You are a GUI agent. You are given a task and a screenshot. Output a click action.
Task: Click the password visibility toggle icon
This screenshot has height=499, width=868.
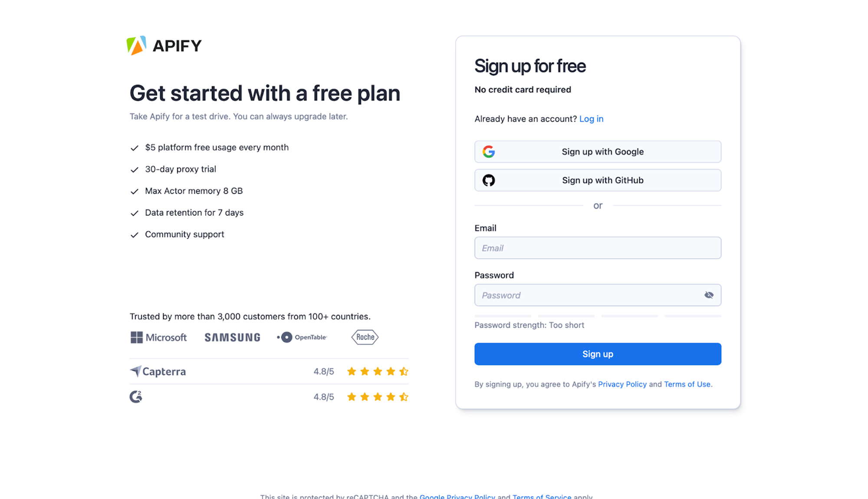coord(708,295)
